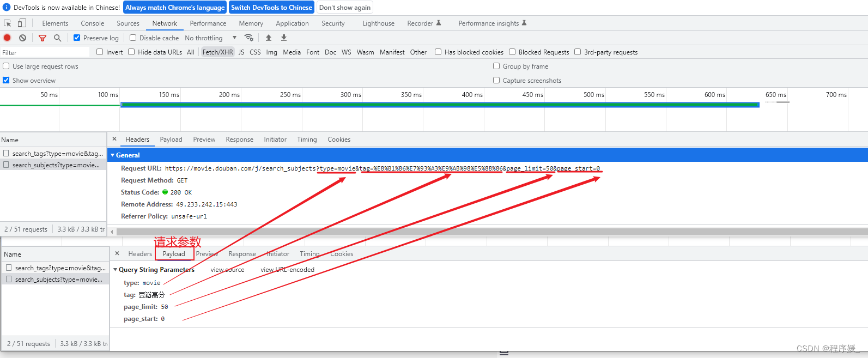This screenshot has height=358, width=868.
Task: Open network conditions wifi icon
Action: (249, 38)
